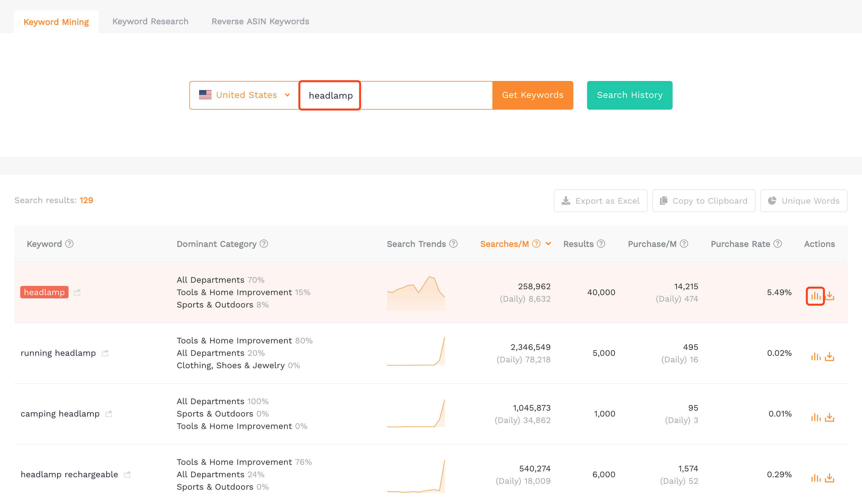Open external link icon beside headlamp keyword
The image size is (862, 504).
77,292
